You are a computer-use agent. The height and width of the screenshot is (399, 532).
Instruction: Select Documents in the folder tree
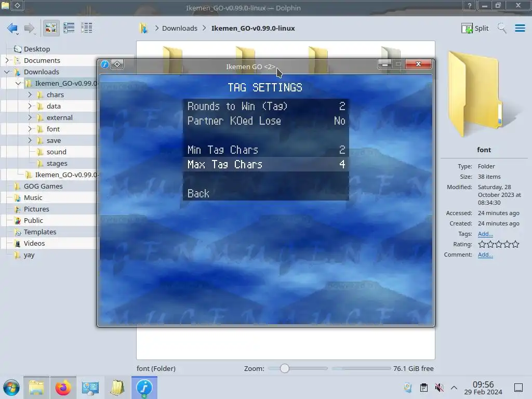point(42,60)
